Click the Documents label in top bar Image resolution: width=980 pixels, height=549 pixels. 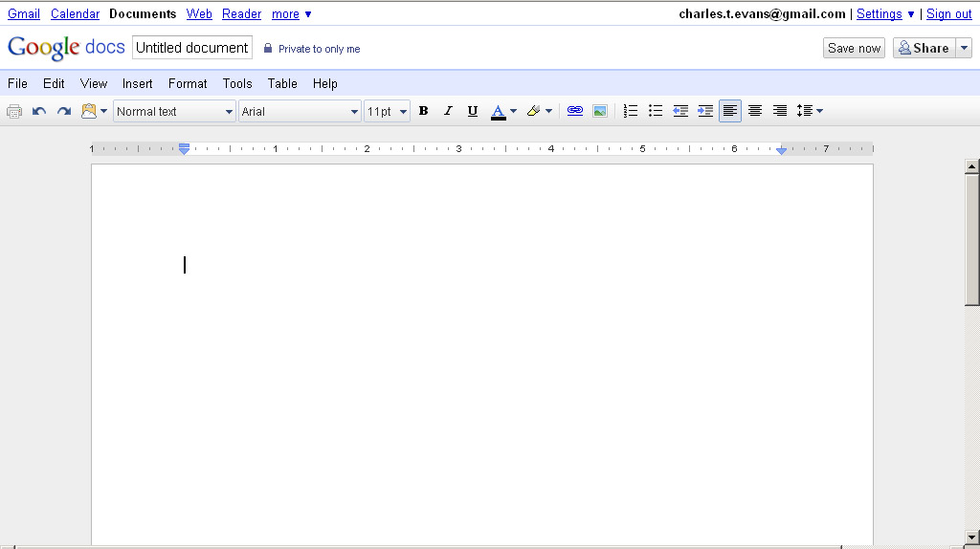(x=143, y=13)
